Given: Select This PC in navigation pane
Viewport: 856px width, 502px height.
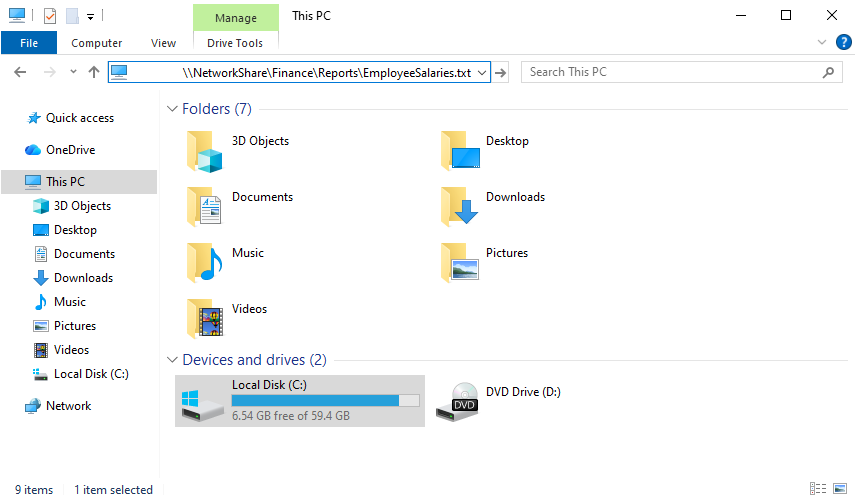Looking at the screenshot, I should [79, 182].
